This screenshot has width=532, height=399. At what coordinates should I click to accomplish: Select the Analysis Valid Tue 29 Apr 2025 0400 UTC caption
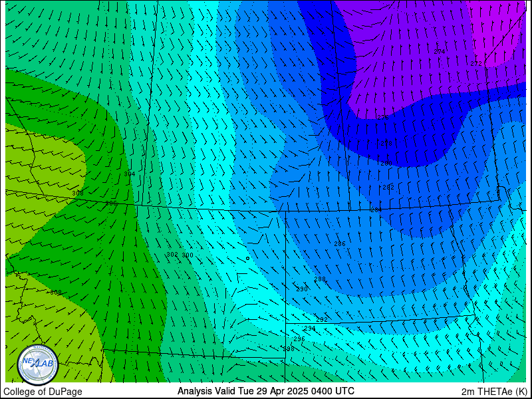[x=265, y=390]
